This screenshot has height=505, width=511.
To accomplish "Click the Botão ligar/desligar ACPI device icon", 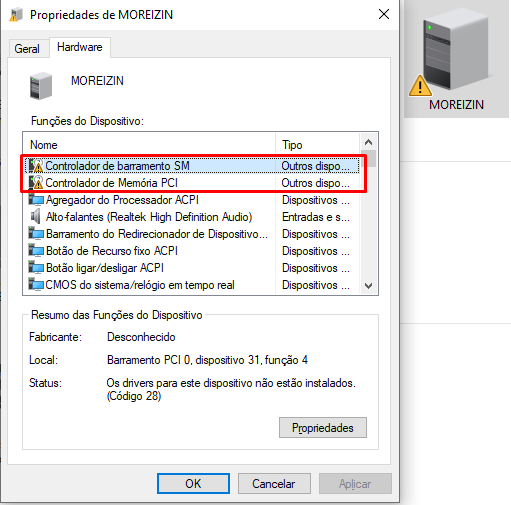I will click(x=36, y=268).
